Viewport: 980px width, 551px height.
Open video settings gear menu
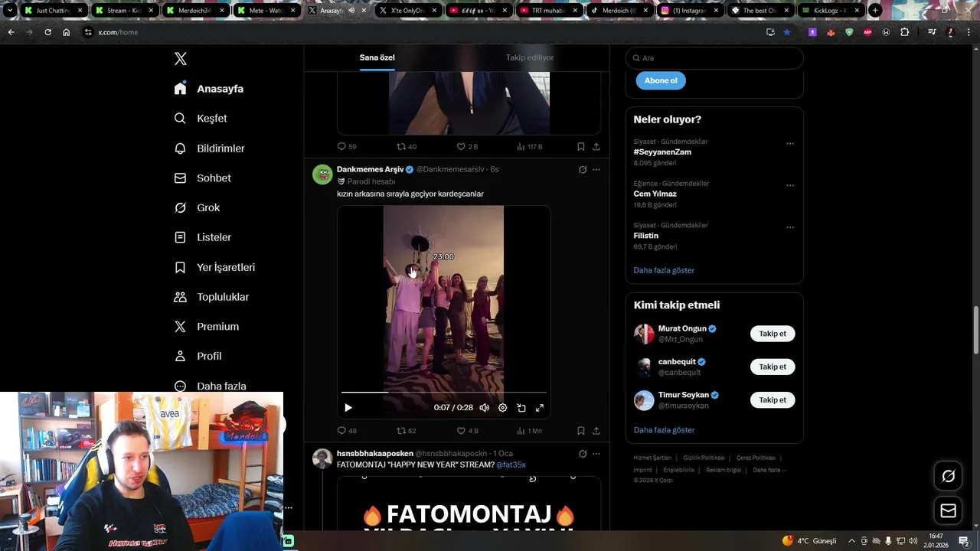click(x=503, y=408)
